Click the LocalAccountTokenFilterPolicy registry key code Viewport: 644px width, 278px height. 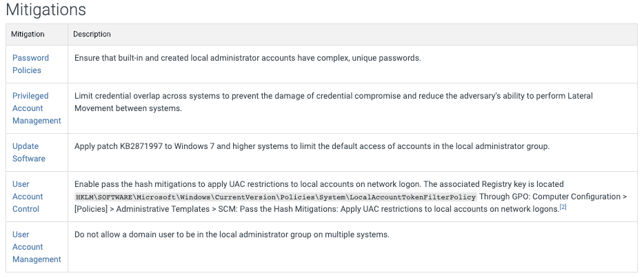276,197
